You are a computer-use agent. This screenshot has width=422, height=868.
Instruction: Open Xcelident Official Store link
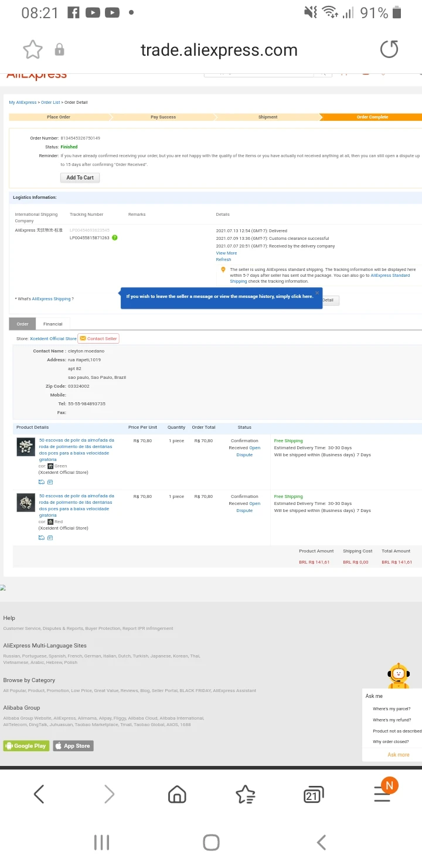click(x=53, y=338)
